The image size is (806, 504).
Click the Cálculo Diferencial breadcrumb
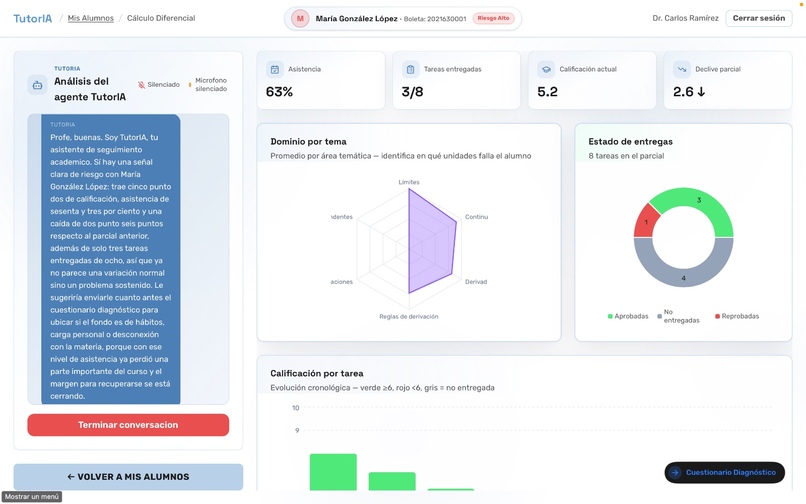[161, 18]
